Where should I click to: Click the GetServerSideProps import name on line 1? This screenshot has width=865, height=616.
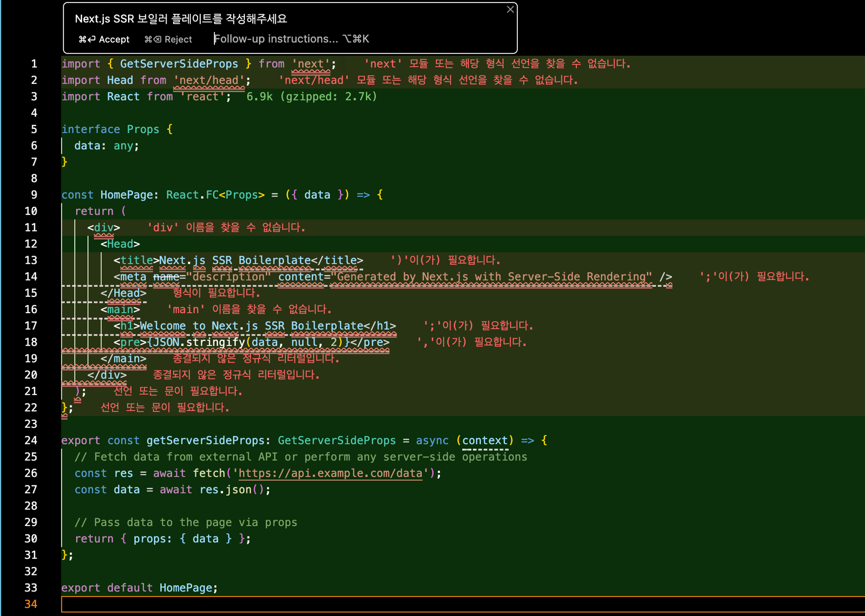click(179, 64)
